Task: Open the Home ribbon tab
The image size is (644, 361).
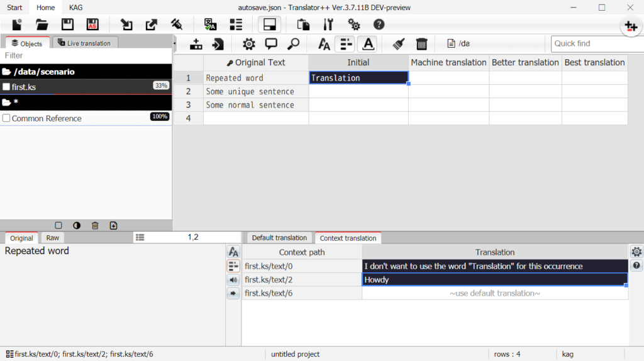Action: pos(45,8)
